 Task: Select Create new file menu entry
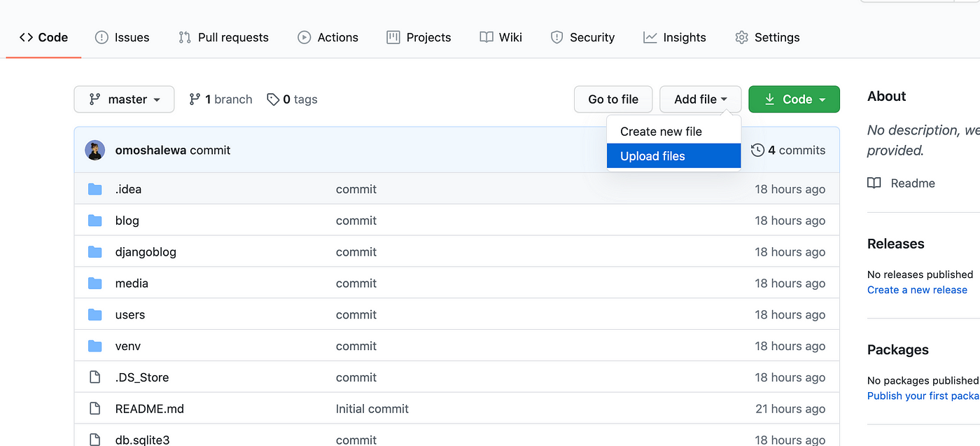point(673,132)
